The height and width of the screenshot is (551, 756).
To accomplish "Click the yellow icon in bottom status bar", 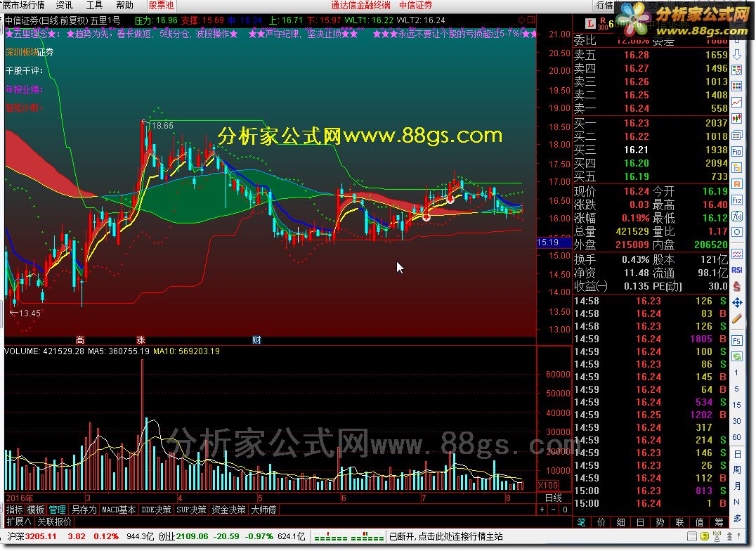I will [705, 536].
